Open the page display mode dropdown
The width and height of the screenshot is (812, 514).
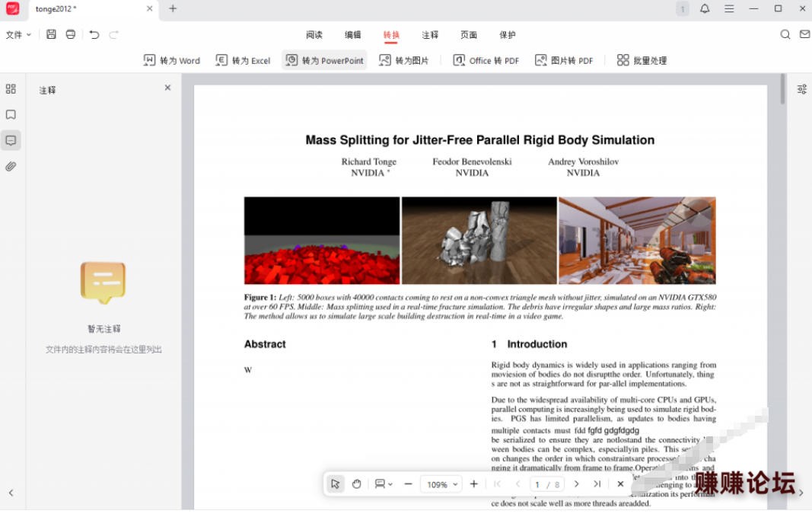(384, 484)
